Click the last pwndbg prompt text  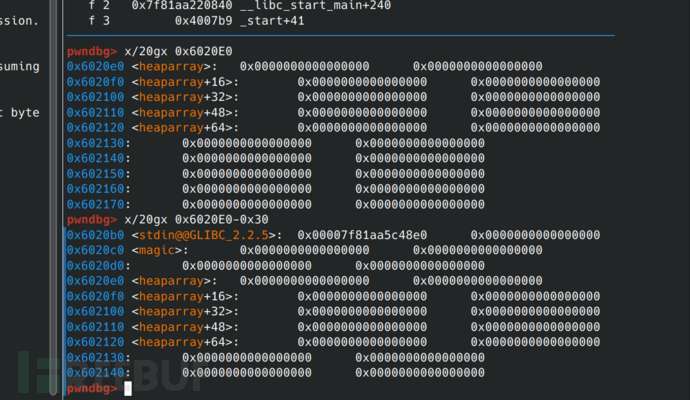point(92,388)
